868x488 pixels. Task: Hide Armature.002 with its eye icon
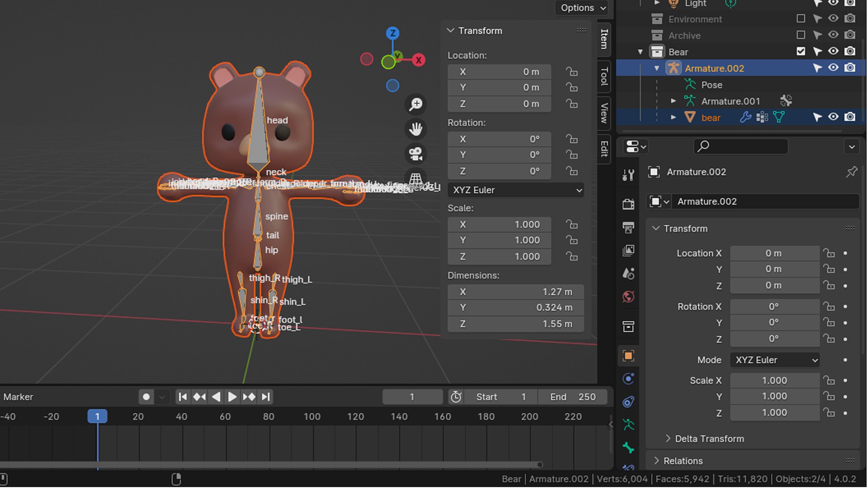(833, 68)
